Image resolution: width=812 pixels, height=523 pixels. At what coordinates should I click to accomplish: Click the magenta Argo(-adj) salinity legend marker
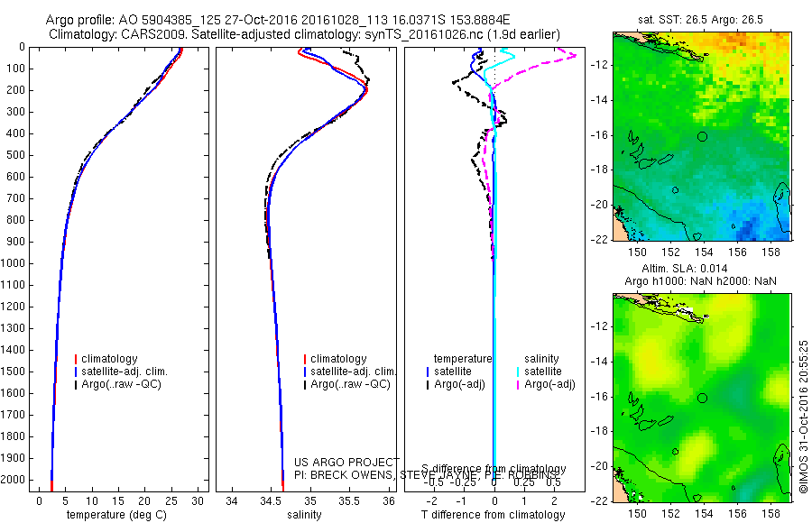click(518, 385)
